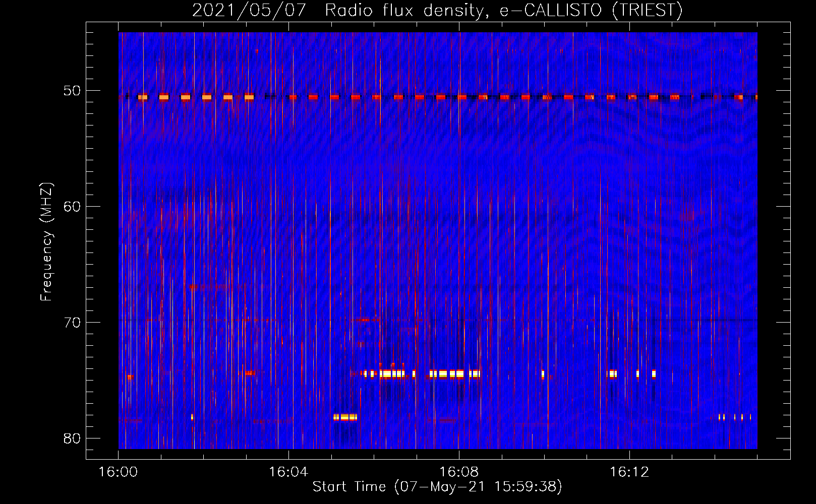Click the '80' frequency tick label
Image resolution: width=816 pixels, height=504 pixels.
(72, 438)
